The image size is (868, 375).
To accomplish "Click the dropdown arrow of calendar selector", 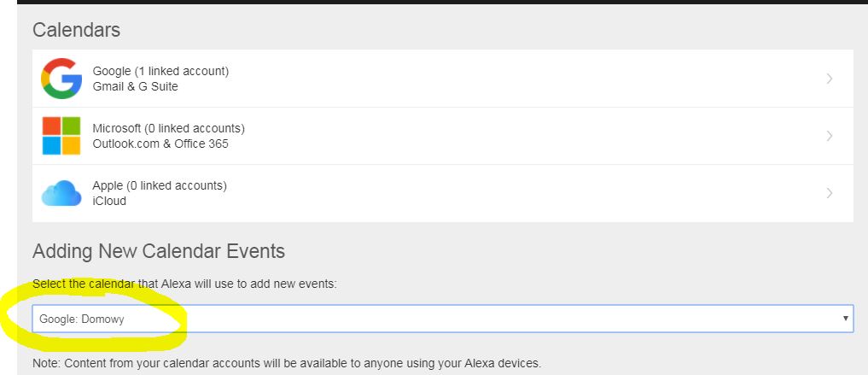I will tap(845, 319).
